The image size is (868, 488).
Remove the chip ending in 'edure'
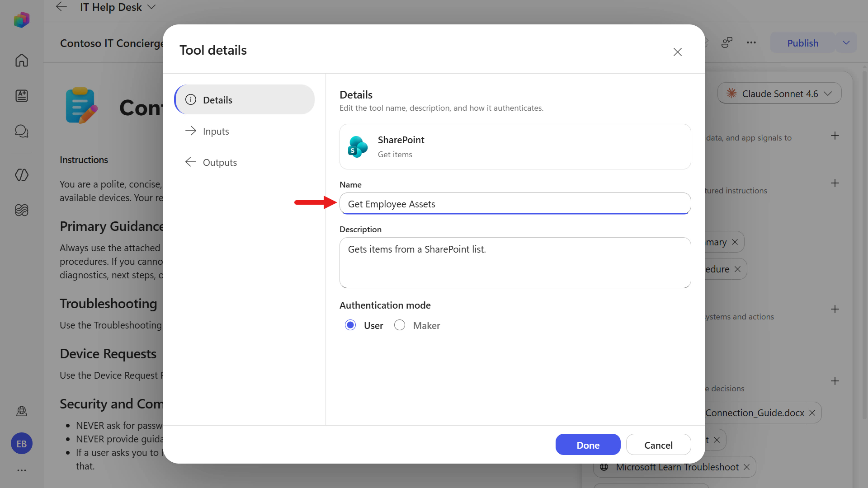click(x=737, y=269)
